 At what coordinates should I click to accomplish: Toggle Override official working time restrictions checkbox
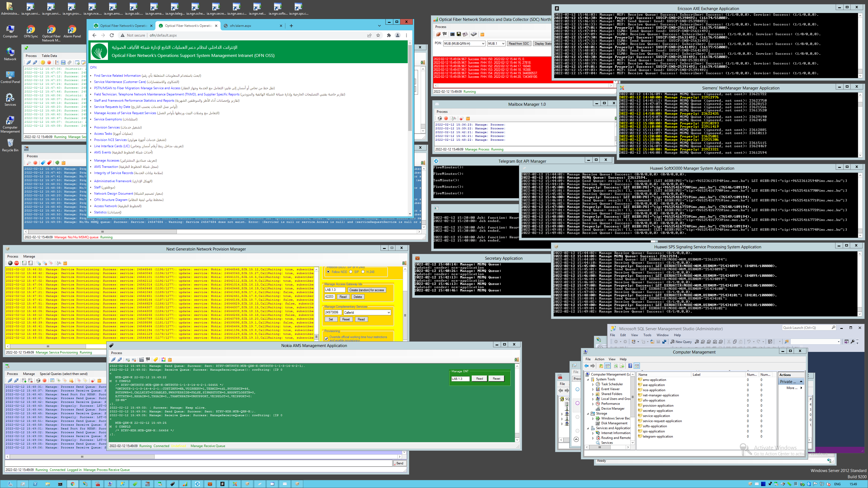[x=326, y=338]
